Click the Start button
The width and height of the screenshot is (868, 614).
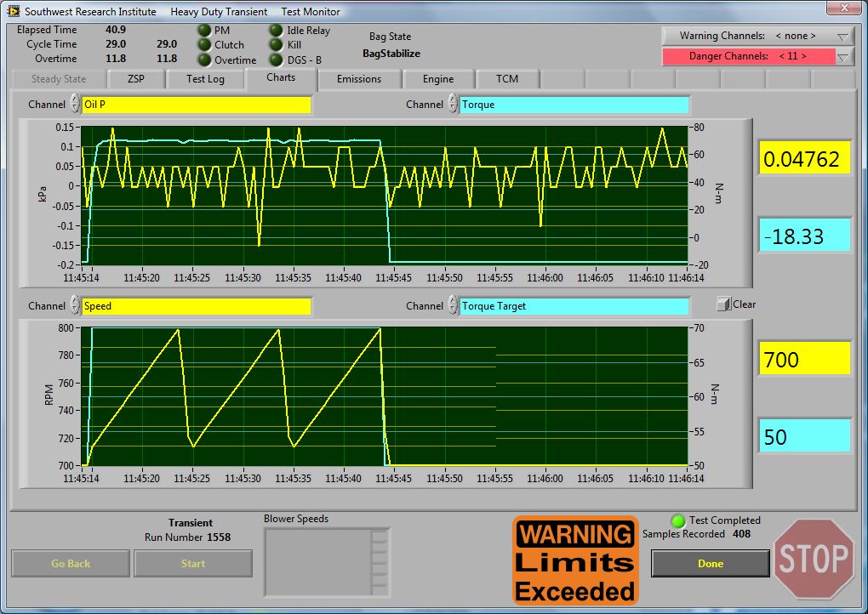pyautogui.click(x=192, y=563)
